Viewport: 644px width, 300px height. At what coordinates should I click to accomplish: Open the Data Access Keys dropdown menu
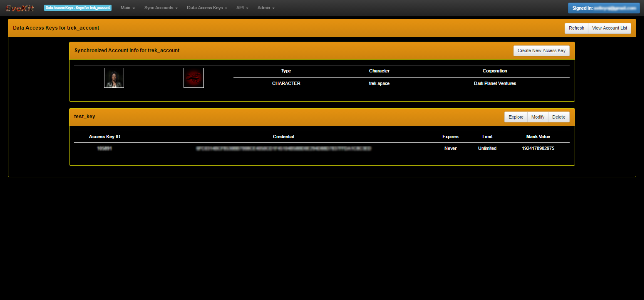coord(207,8)
